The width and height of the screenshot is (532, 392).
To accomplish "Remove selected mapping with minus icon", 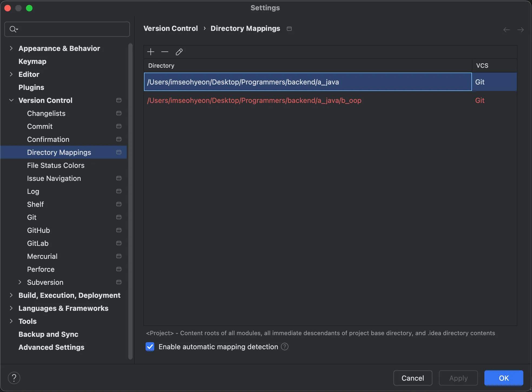I will coord(165,52).
